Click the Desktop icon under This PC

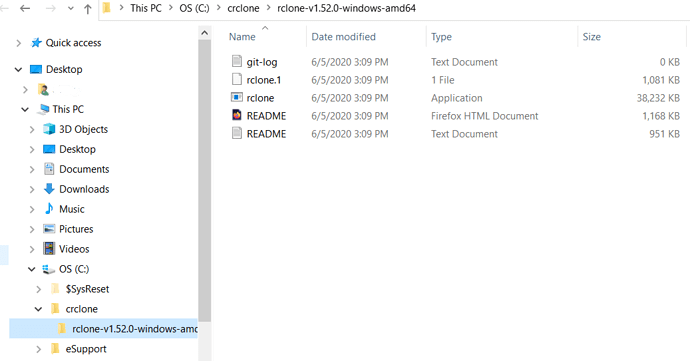click(49, 149)
